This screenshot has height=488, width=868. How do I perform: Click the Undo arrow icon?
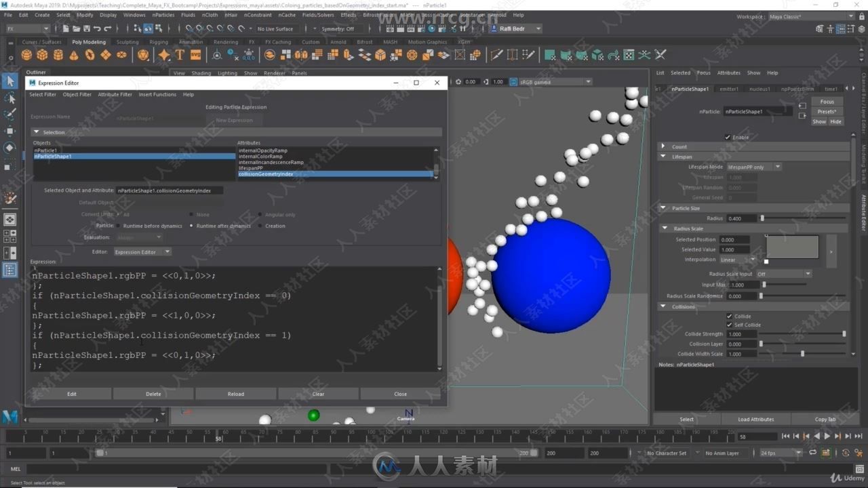pos(97,28)
